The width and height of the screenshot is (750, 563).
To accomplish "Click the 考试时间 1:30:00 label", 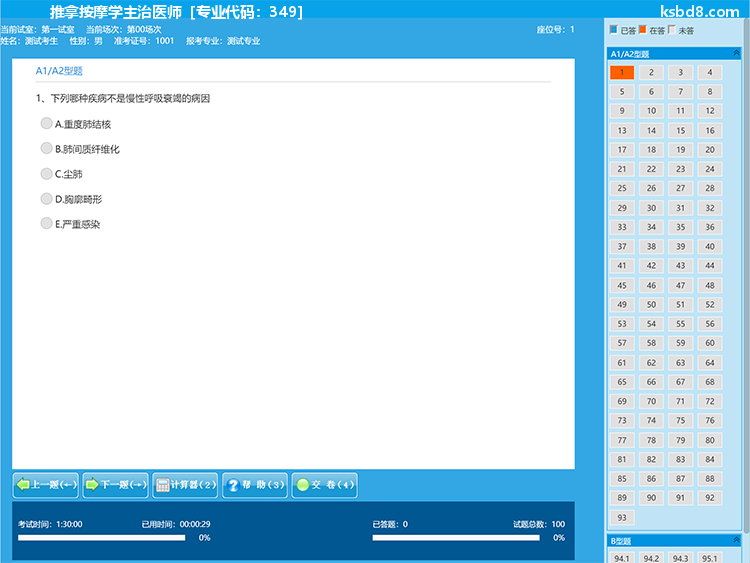I will pyautogui.click(x=50, y=524).
